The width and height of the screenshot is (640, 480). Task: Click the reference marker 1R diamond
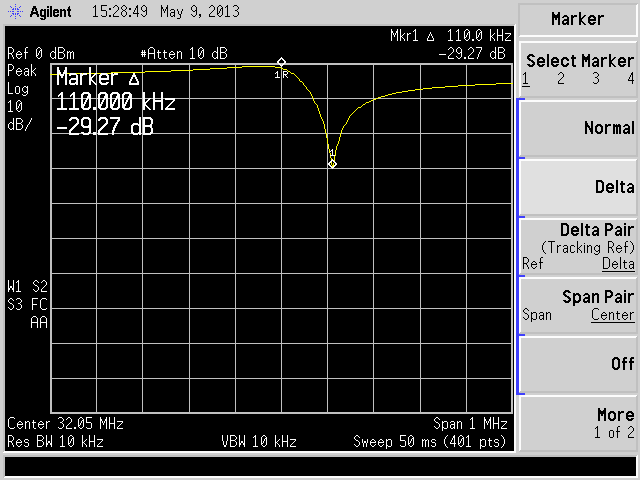click(281, 62)
